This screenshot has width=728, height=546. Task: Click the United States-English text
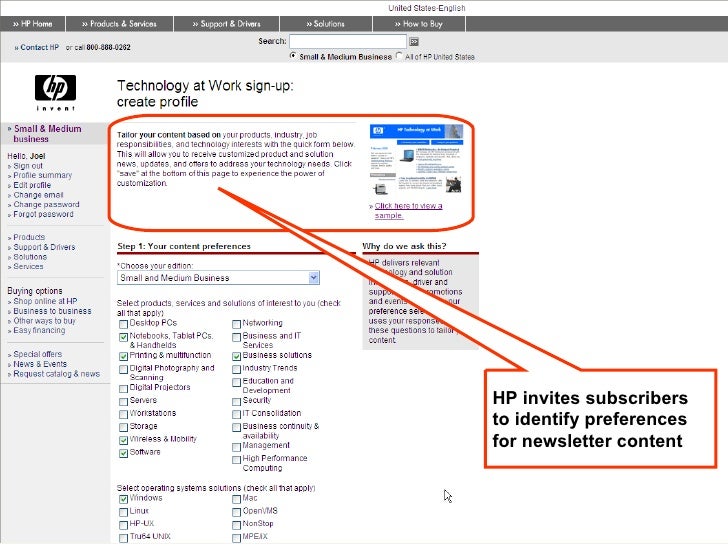click(427, 8)
